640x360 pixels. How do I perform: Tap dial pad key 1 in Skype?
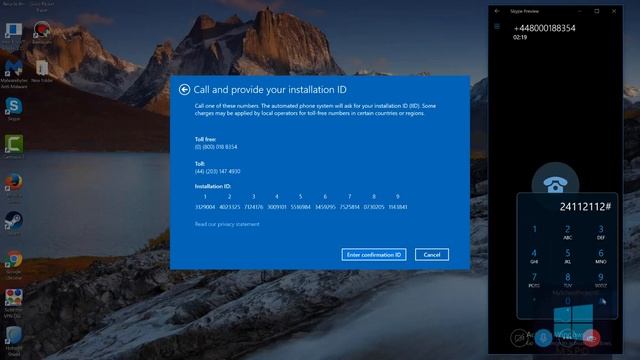coord(534,230)
